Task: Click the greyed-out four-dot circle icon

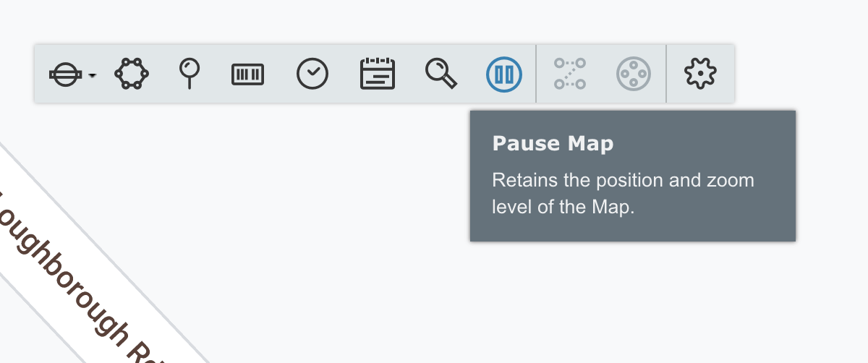Action: (634, 74)
